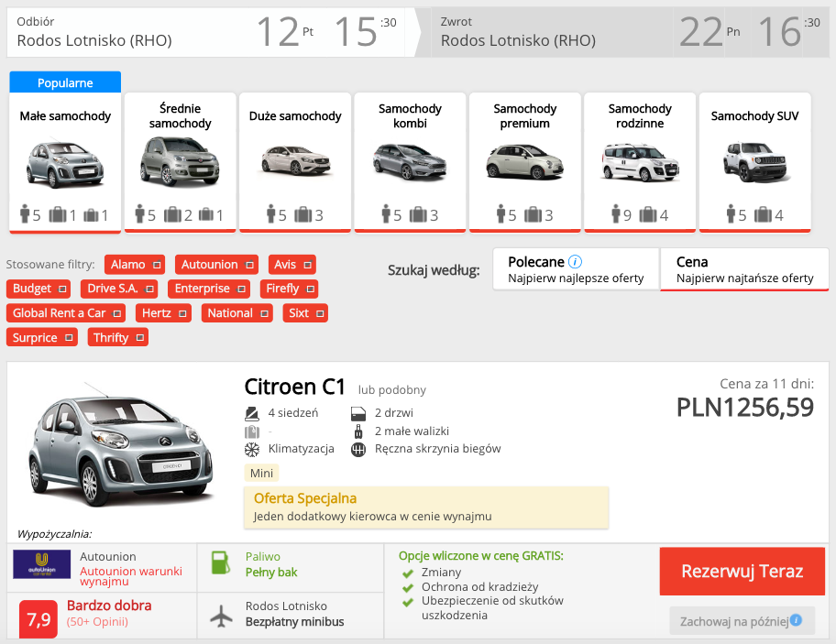Click the Citroen C1 car image
Viewport: 836px width, 644px height.
[120, 445]
